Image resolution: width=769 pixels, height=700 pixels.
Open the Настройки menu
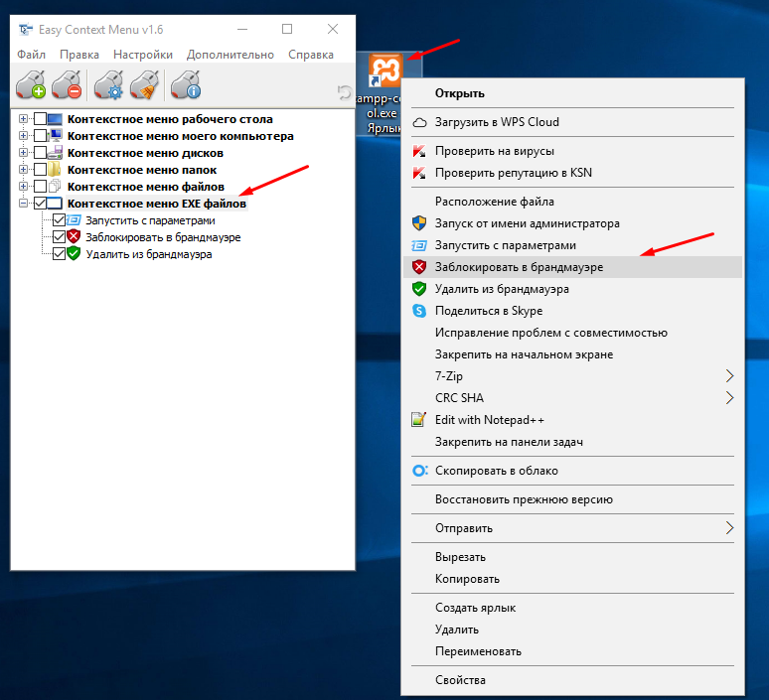pos(143,55)
